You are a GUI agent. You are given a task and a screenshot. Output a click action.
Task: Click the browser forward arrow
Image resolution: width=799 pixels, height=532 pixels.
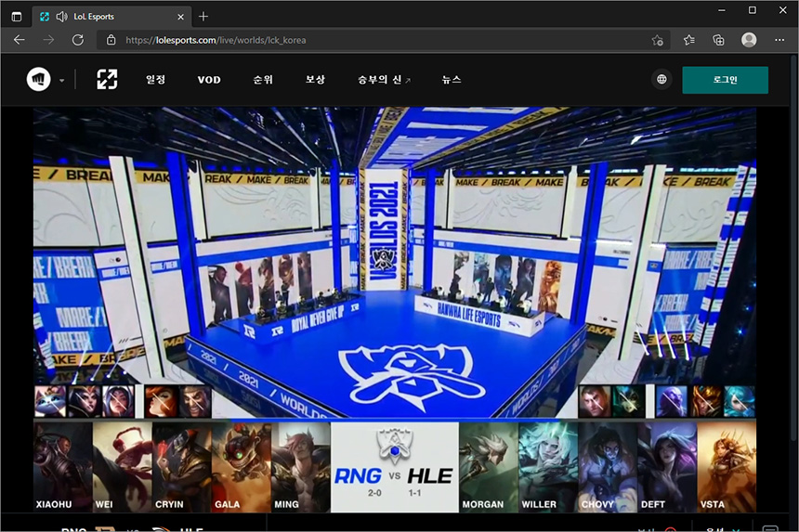point(48,40)
